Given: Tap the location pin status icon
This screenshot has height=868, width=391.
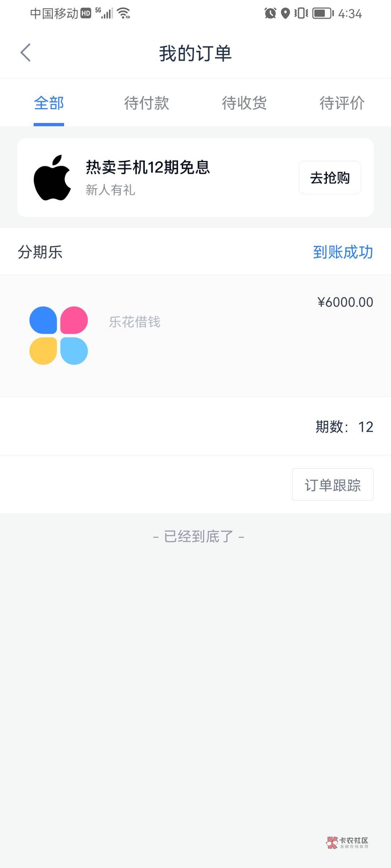Looking at the screenshot, I should click(286, 13).
